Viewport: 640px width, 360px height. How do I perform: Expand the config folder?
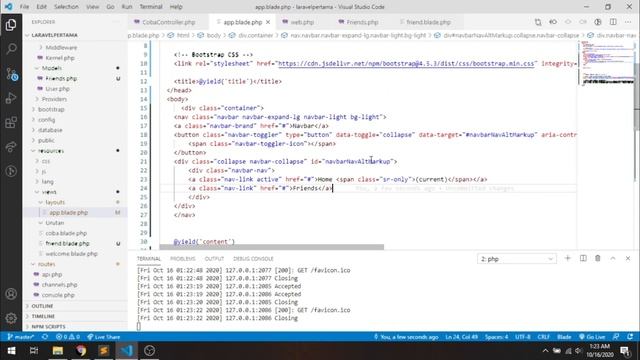click(x=47, y=120)
